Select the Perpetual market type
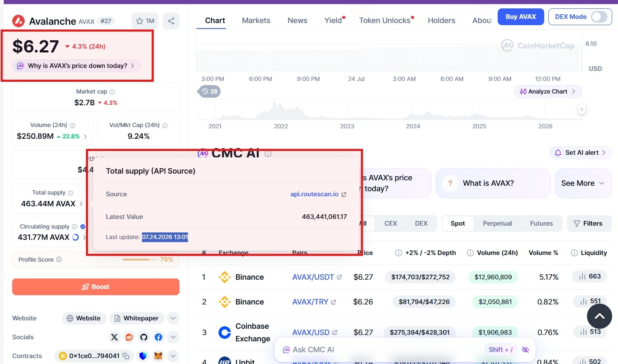This screenshot has width=618, height=364. (497, 224)
